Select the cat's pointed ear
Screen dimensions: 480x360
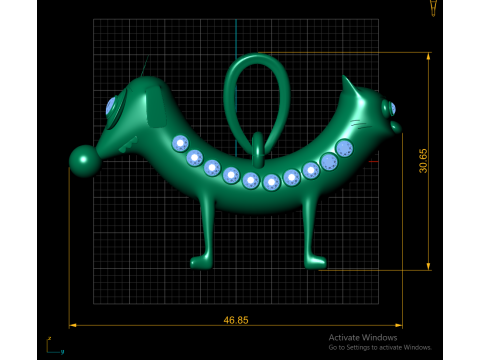(350, 85)
